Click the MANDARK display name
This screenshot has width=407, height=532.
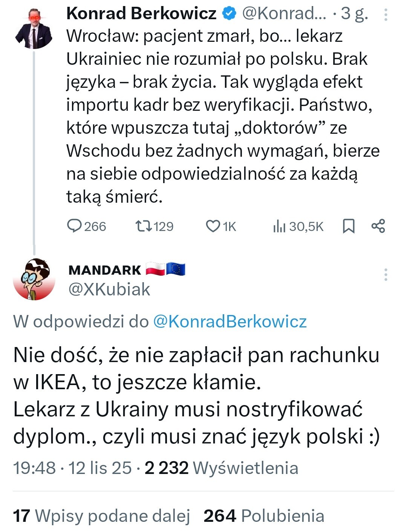click(x=105, y=270)
